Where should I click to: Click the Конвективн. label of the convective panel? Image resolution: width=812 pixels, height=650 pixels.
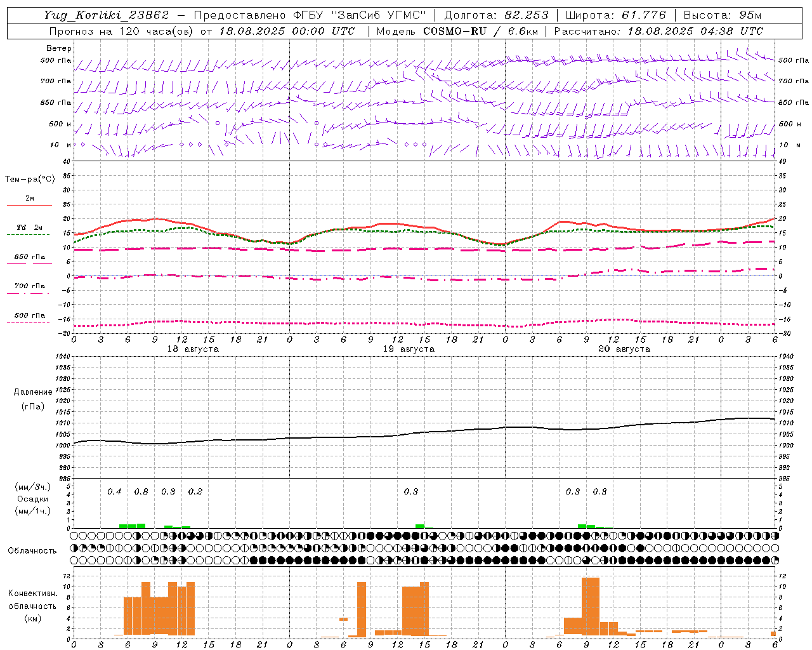(x=32, y=594)
